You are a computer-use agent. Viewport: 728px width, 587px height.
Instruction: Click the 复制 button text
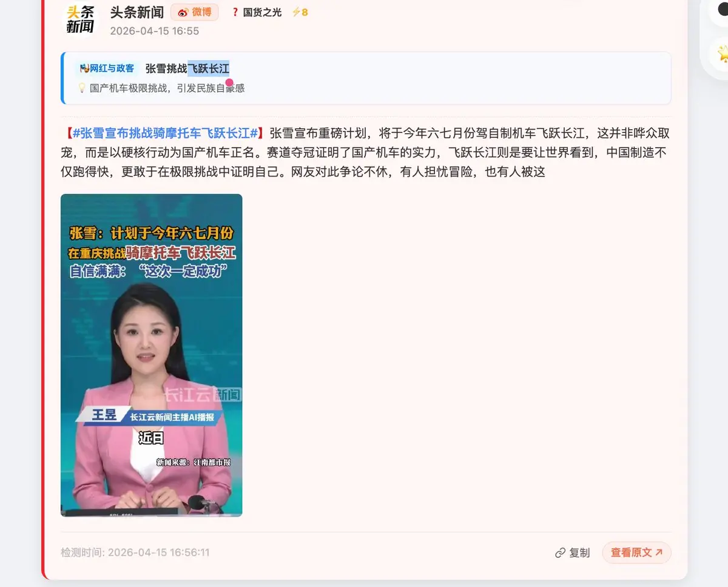579,553
